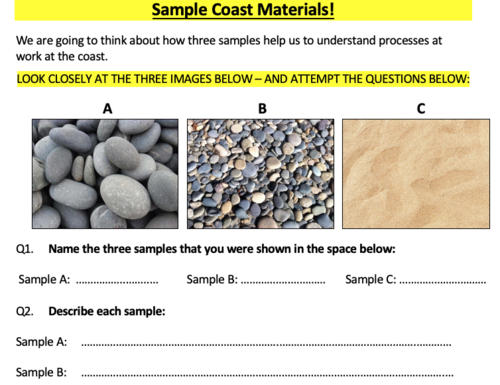Click the letter C label above image
Viewport: 500px width, 385px height.
coord(421,109)
